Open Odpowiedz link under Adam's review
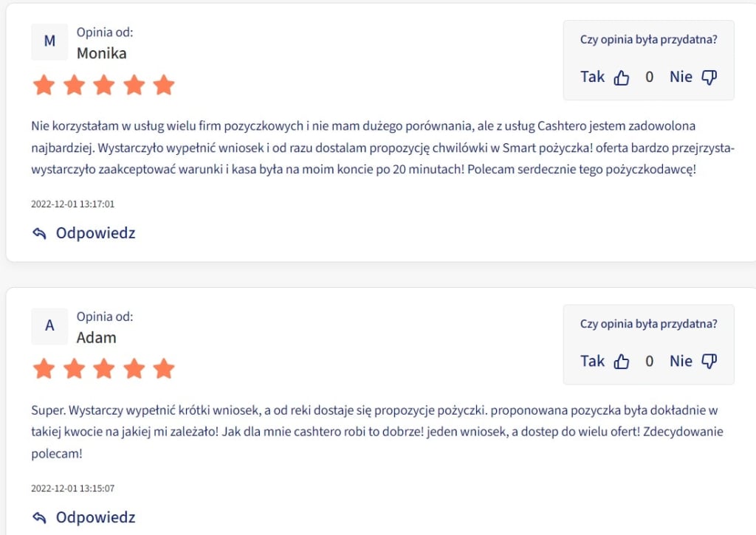The image size is (756, 535). click(95, 517)
